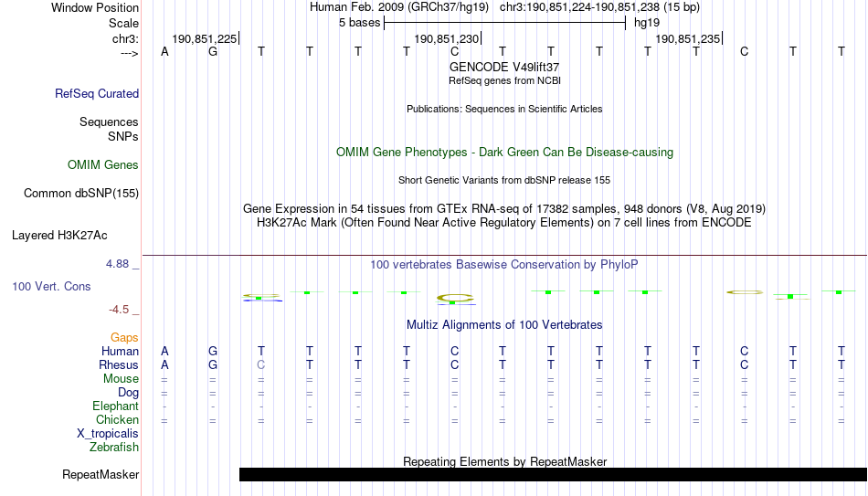The height and width of the screenshot is (496, 868).
Task: Click the 190,851,230 ruler position marker
Action: 448,38
